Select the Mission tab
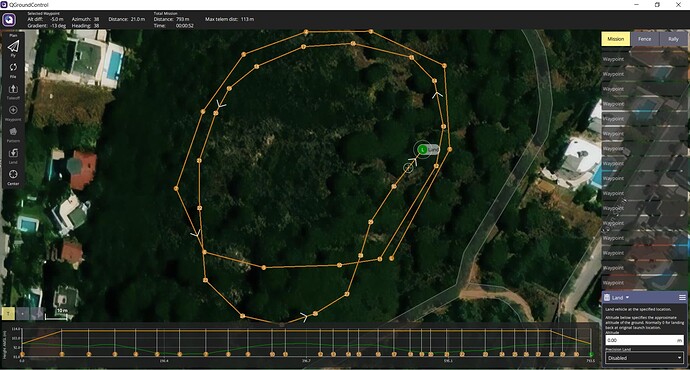 616,39
